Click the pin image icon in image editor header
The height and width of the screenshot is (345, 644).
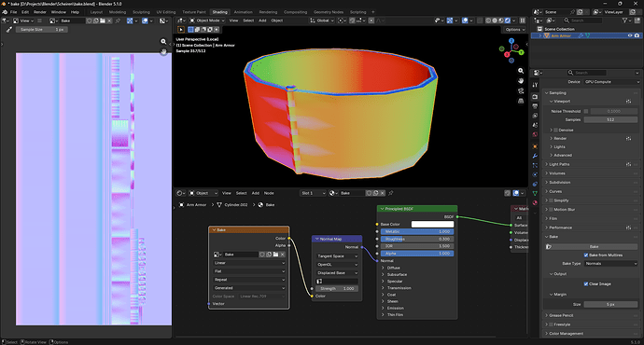point(118,21)
